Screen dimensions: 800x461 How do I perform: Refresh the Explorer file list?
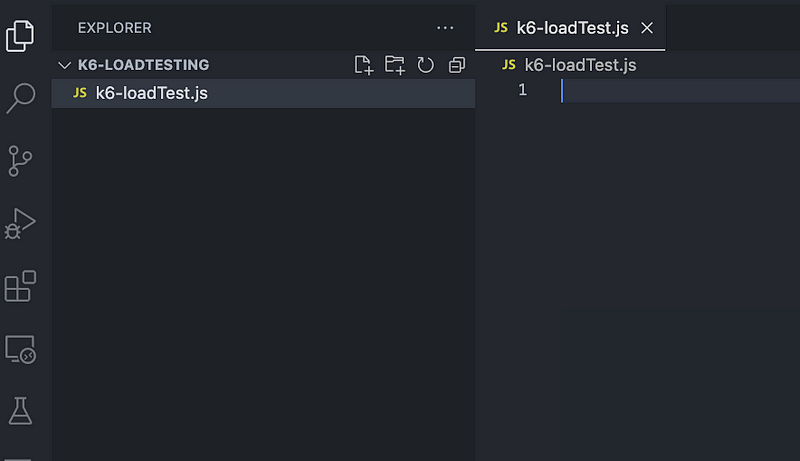426,65
